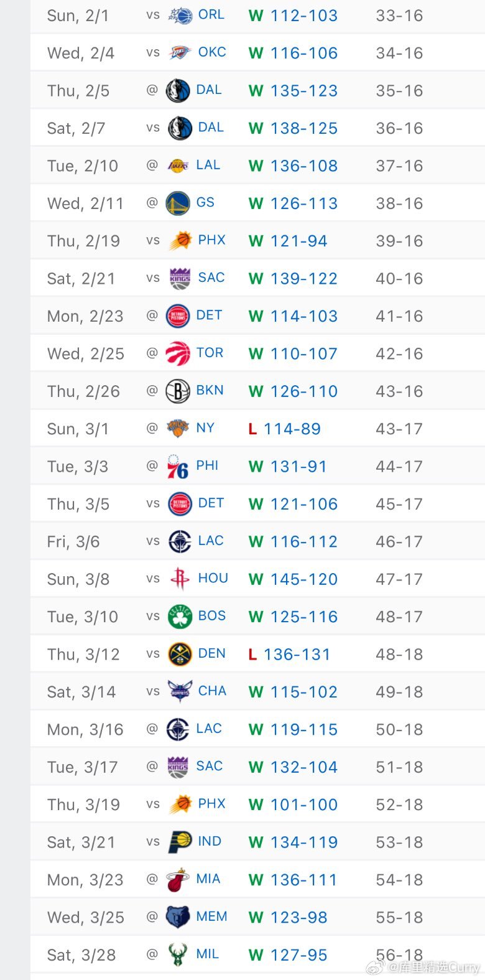The width and height of the screenshot is (485, 980).
Task: Click the Toronto Raptors logo
Action: click(x=178, y=353)
